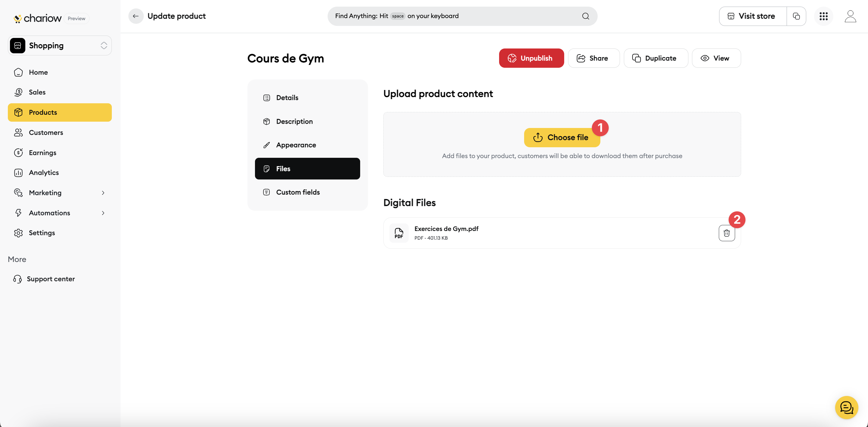Image resolution: width=868 pixels, height=427 pixels.
Task: Open the live chat bubble
Action: tap(846, 407)
